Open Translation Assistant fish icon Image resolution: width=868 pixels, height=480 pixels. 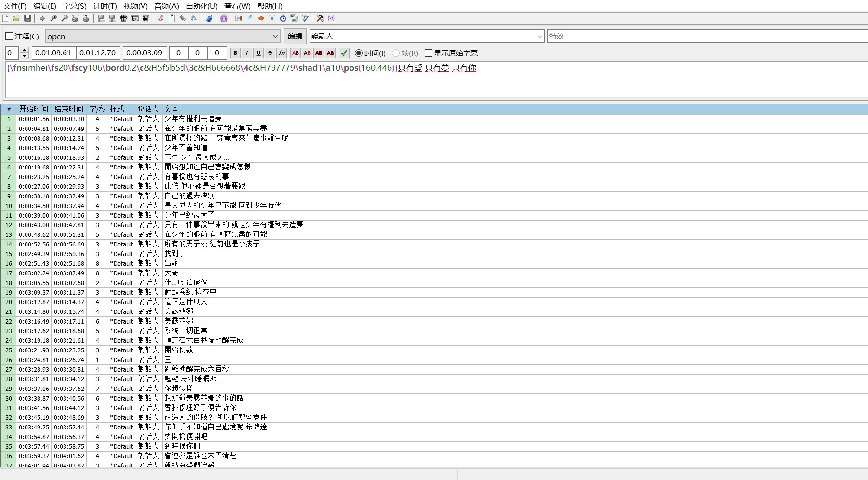pos(260,18)
